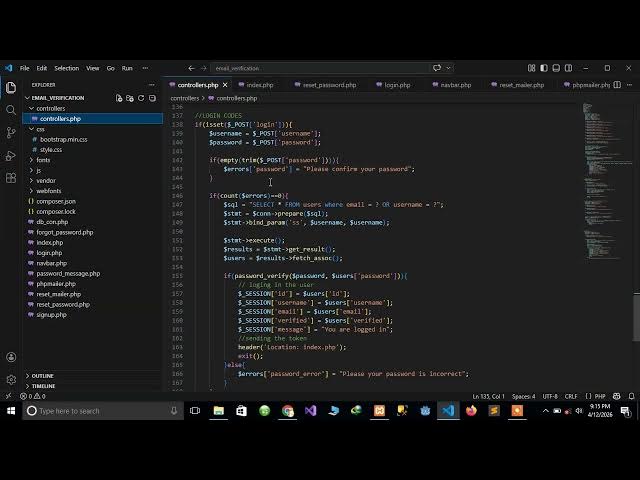Click the New File icon in Explorer

click(x=119, y=98)
